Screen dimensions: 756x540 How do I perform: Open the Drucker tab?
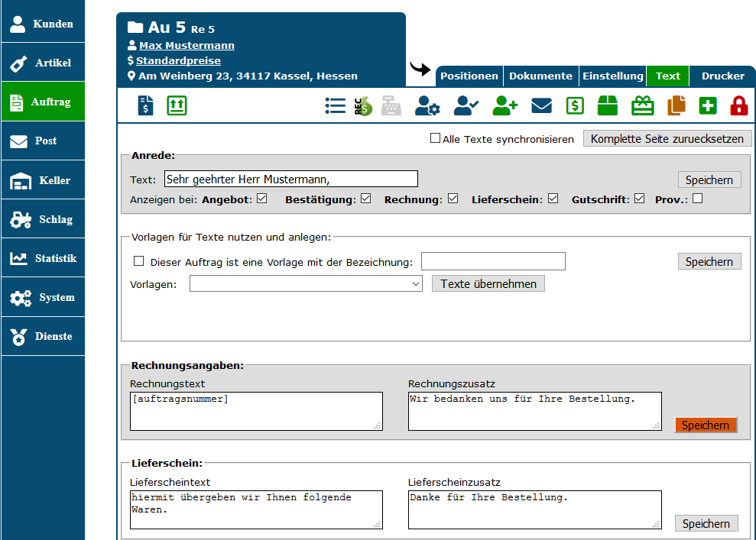pyautogui.click(x=722, y=76)
